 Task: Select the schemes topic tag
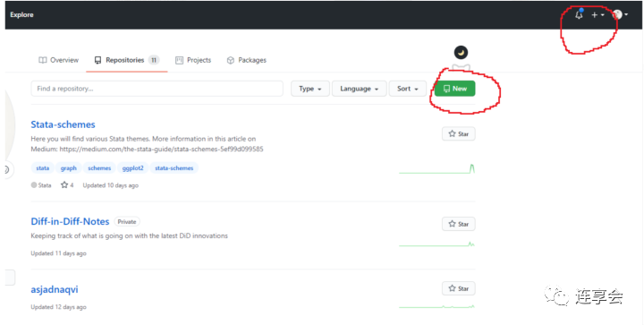coord(99,168)
